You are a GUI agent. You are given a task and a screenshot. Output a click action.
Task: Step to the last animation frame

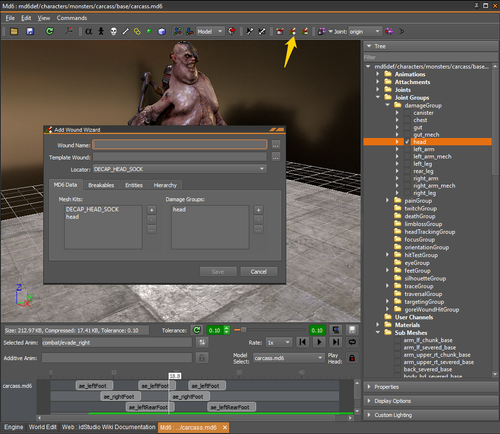point(336,342)
